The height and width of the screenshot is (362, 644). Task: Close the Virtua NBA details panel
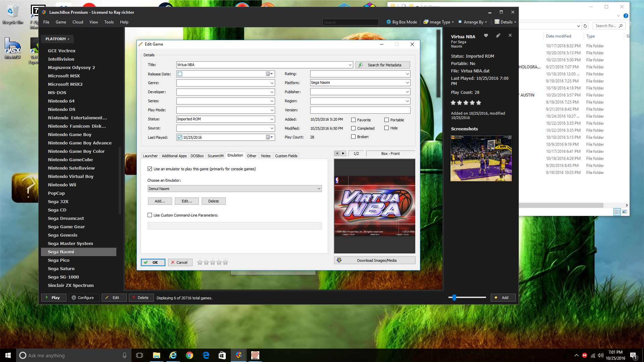pyautogui.click(x=510, y=35)
